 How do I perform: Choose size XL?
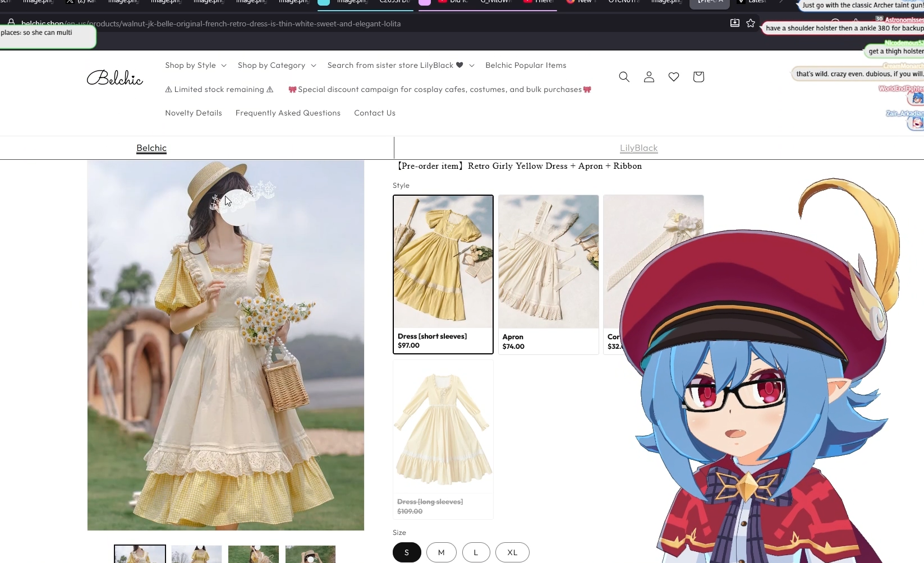[512, 552]
